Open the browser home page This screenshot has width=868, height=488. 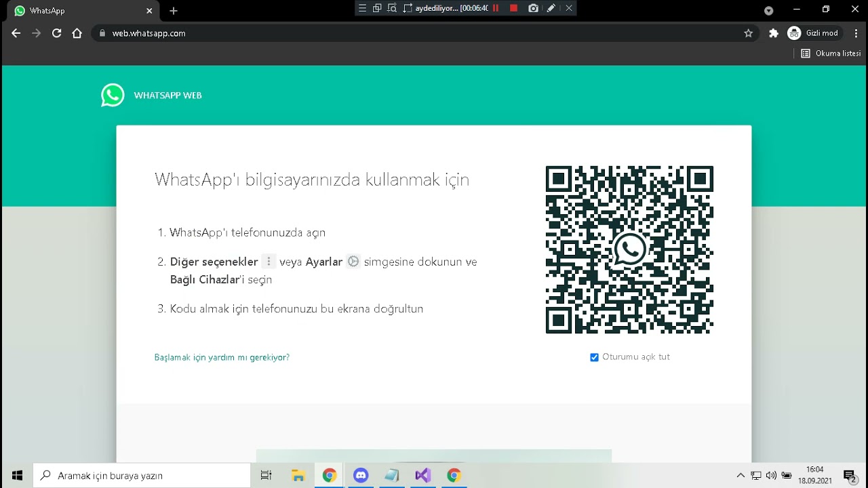pyautogui.click(x=77, y=33)
